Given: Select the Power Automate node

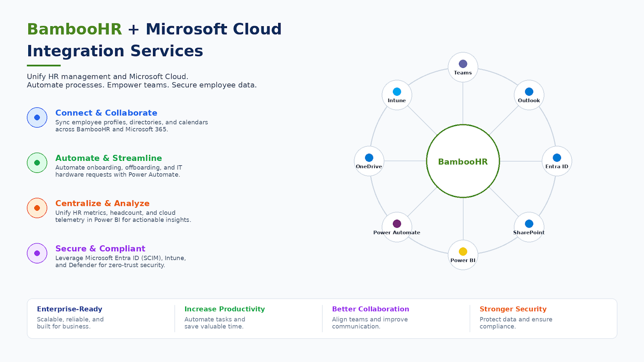Looking at the screenshot, I should click(x=397, y=227).
